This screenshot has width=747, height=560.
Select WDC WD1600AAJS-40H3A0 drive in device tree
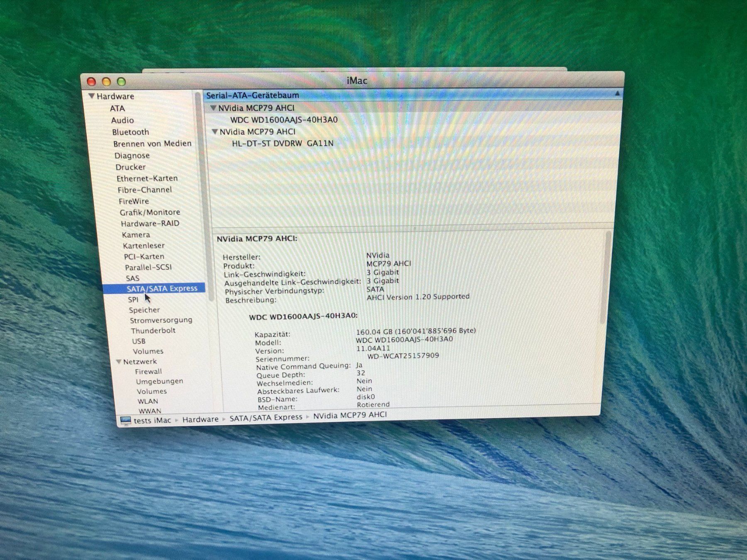click(284, 120)
